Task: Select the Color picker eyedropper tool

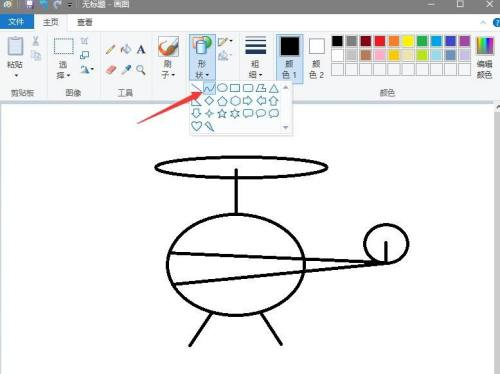Action: coord(126,70)
